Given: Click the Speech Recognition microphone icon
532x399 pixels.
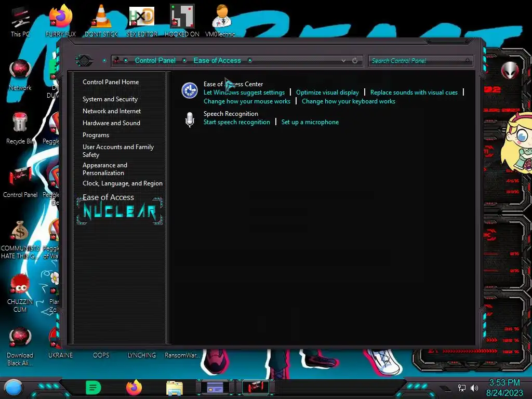Looking at the screenshot, I should coord(190,119).
